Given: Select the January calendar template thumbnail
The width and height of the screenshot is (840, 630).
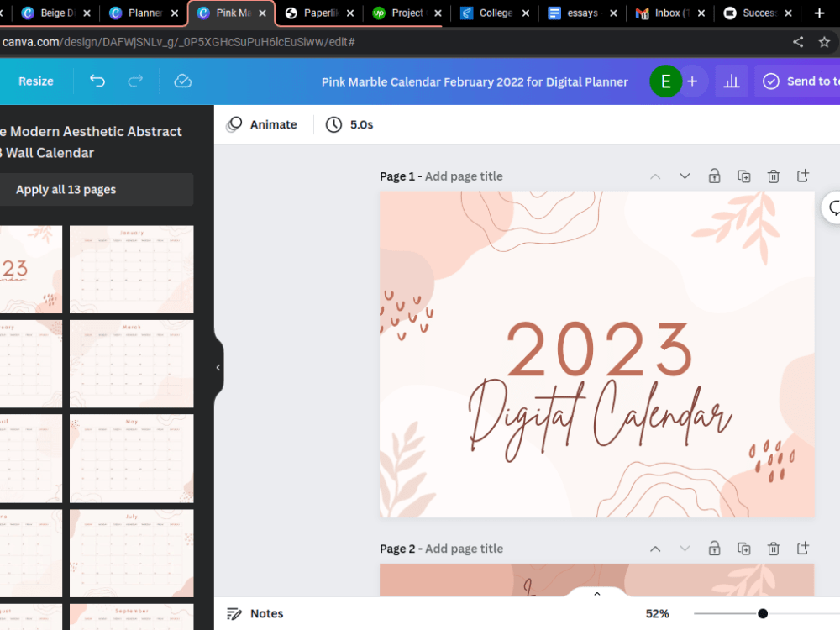Looking at the screenshot, I should tap(131, 269).
